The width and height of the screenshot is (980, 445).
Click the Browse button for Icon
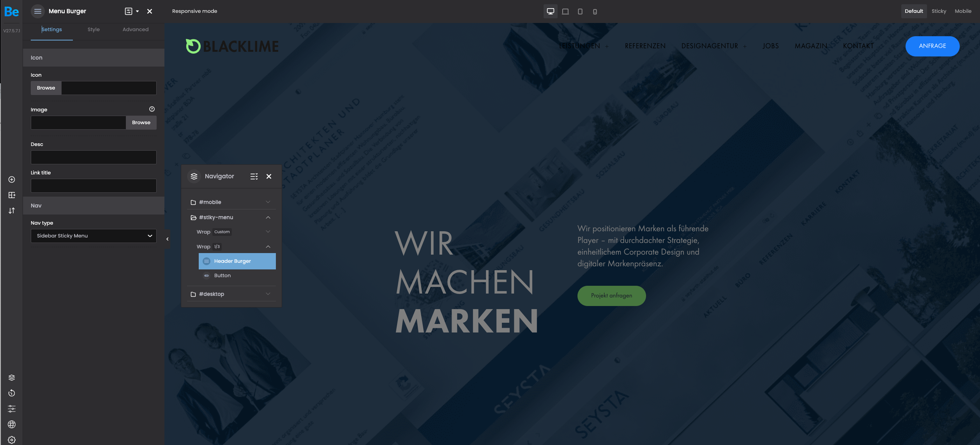tap(46, 88)
